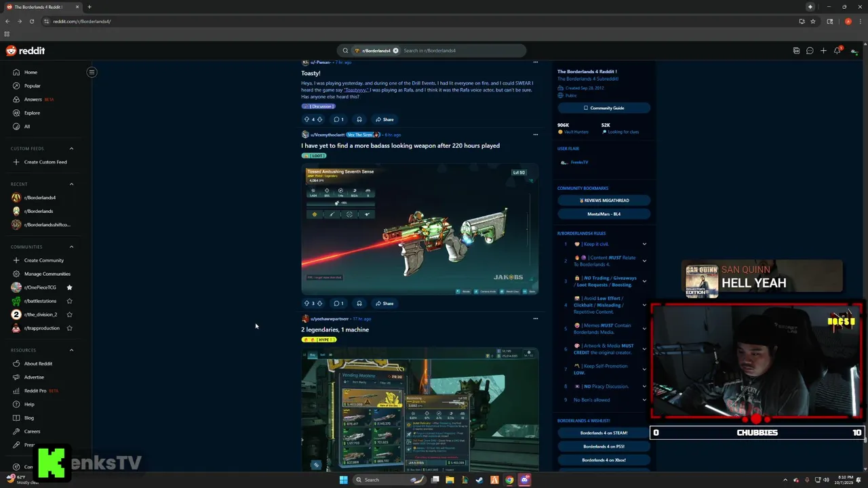Open a new browser tab

(90, 7)
